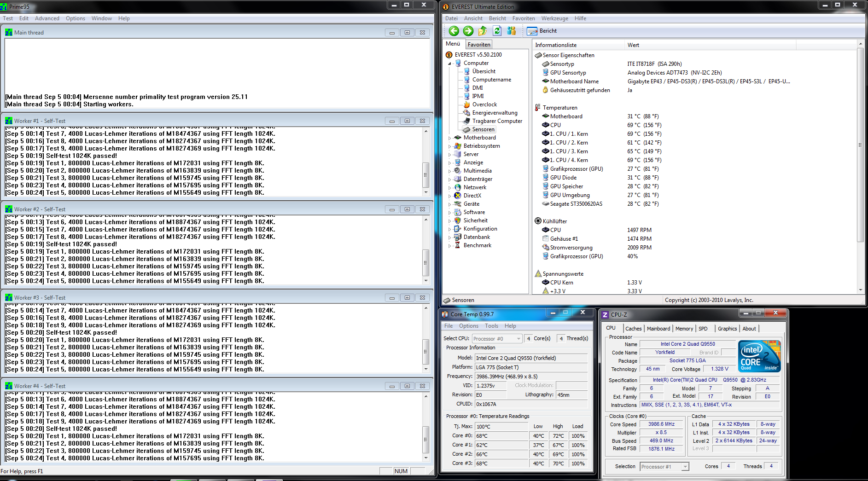Select the Betriebssystem Windows icon in the tree
Image resolution: width=868 pixels, height=481 pixels.
tap(458, 146)
